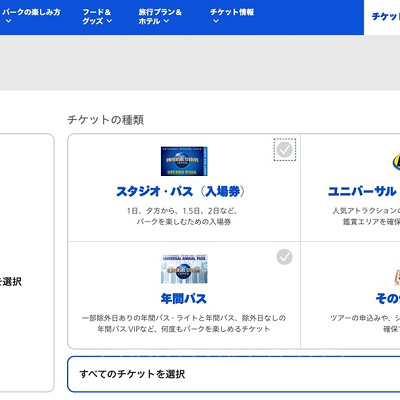Check the スタジオ・パス selection checkmark

pyautogui.click(x=285, y=150)
